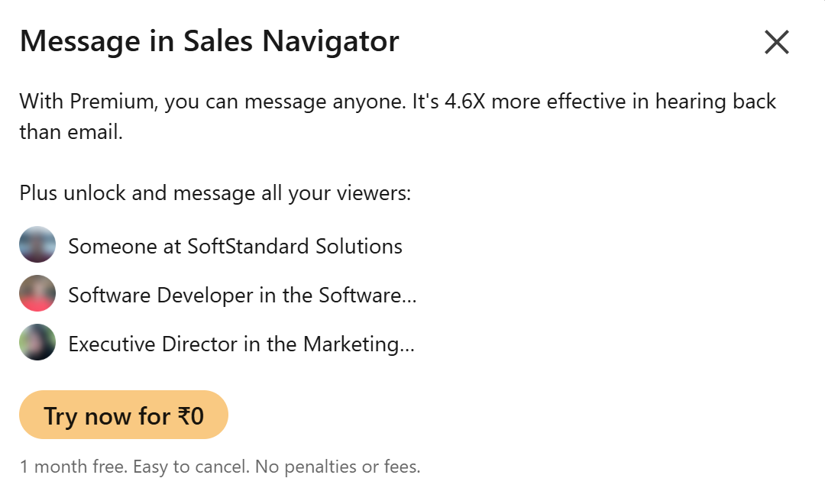Select 'Someone at SoftStandard Solutions' viewer entry

[235, 246]
